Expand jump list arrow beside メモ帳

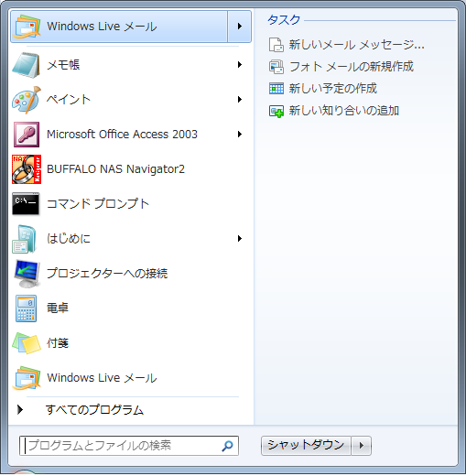click(240, 65)
